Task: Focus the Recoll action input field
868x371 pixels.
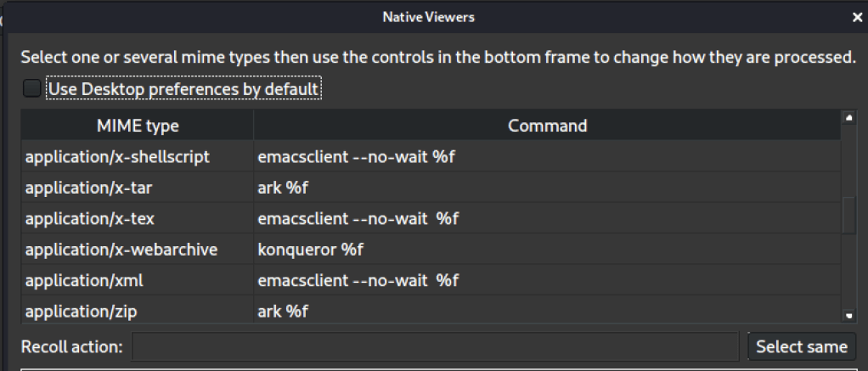Action: 435,346
